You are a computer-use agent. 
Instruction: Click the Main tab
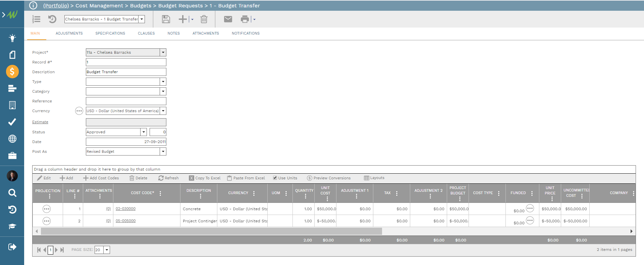35,33
